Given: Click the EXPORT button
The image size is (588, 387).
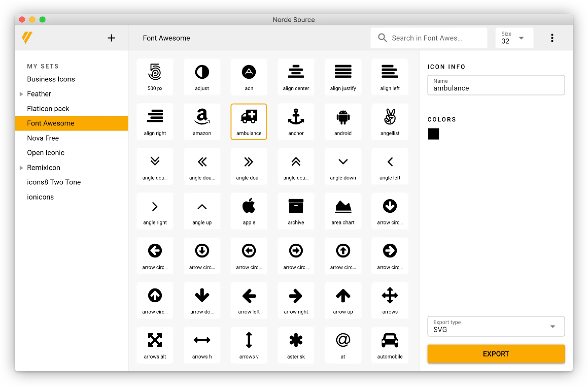Looking at the screenshot, I should pos(496,353).
